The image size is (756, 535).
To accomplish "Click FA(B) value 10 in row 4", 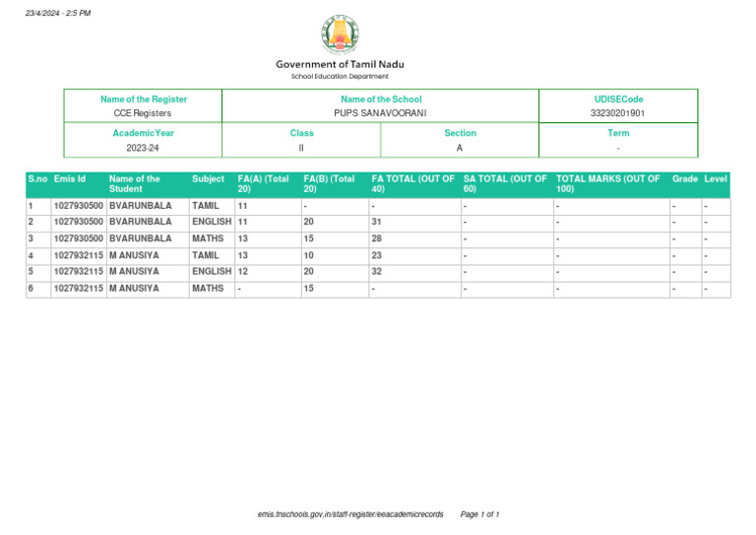I will tap(308, 256).
